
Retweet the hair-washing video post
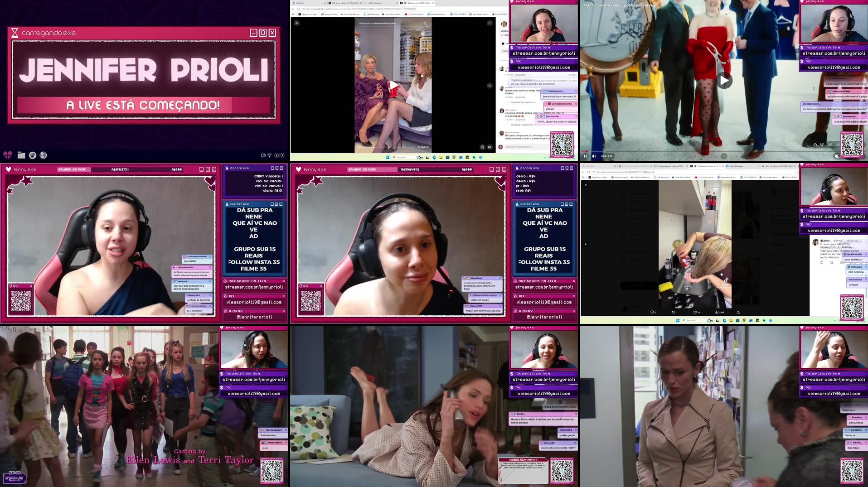point(674,312)
